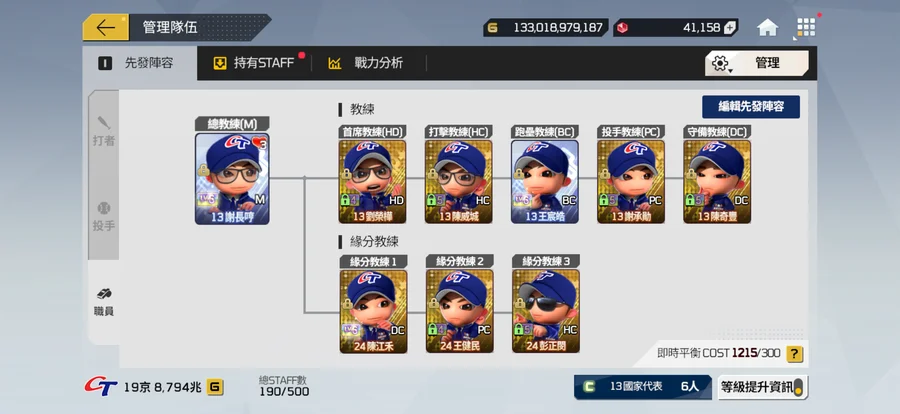Open the 職員 whistle side tab
The width and height of the screenshot is (900, 414).
pos(104,303)
